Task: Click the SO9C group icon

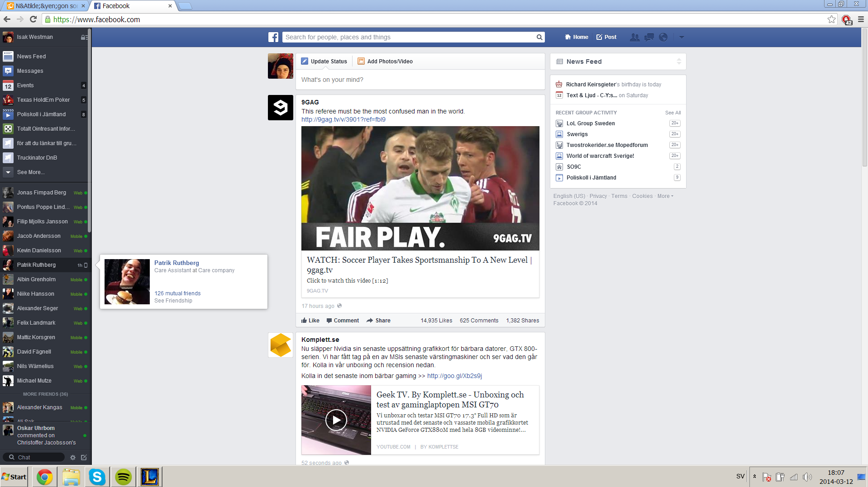Action: coord(559,167)
